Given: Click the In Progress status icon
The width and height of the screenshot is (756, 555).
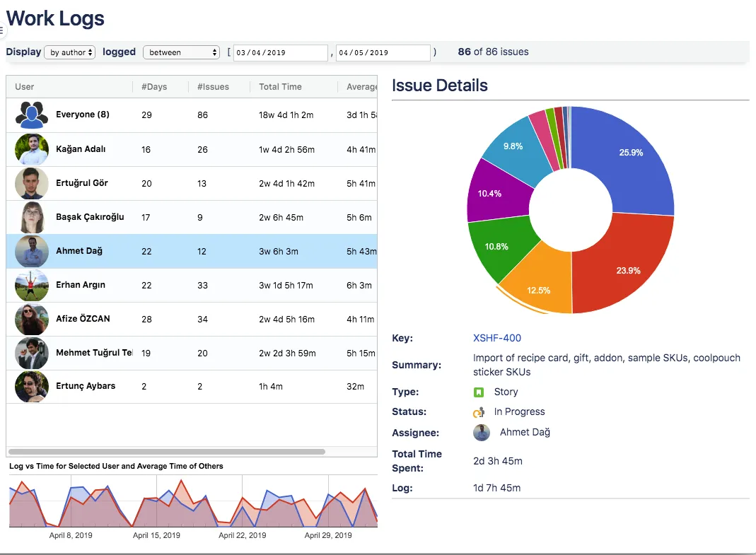Looking at the screenshot, I should click(478, 412).
